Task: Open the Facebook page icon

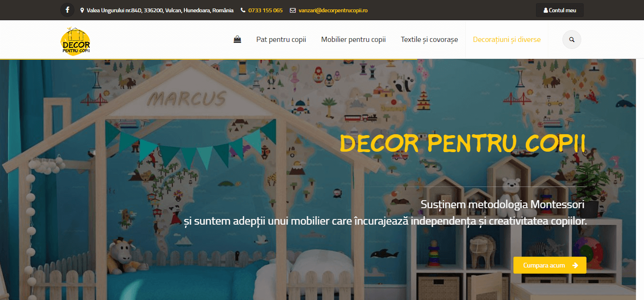Action: 67,10
